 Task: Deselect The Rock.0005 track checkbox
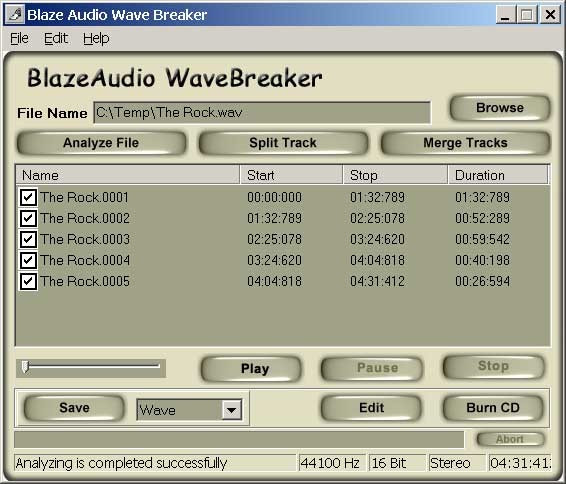28,282
